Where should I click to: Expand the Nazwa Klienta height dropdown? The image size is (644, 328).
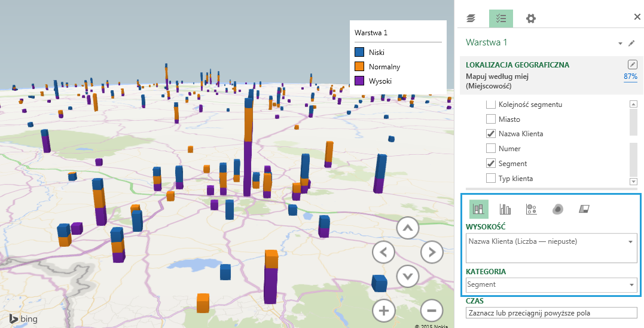point(631,242)
